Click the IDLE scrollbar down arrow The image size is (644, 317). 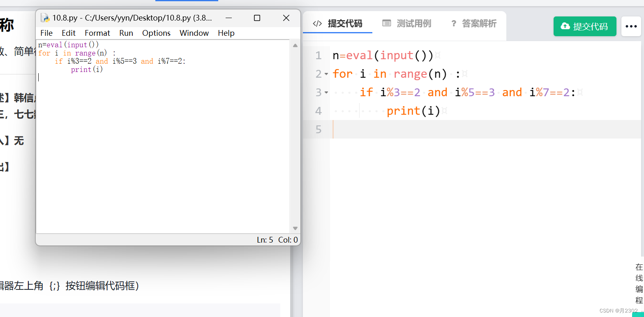point(295,228)
